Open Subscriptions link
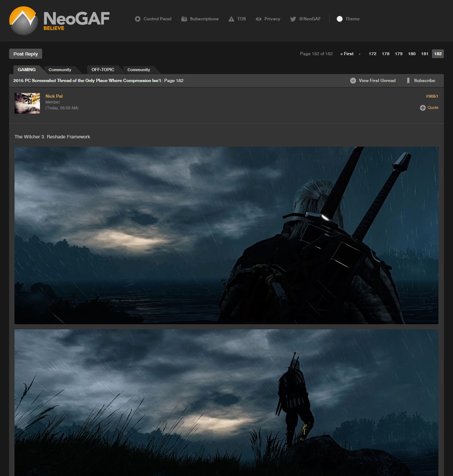The height and width of the screenshot is (476, 453). 204,19
